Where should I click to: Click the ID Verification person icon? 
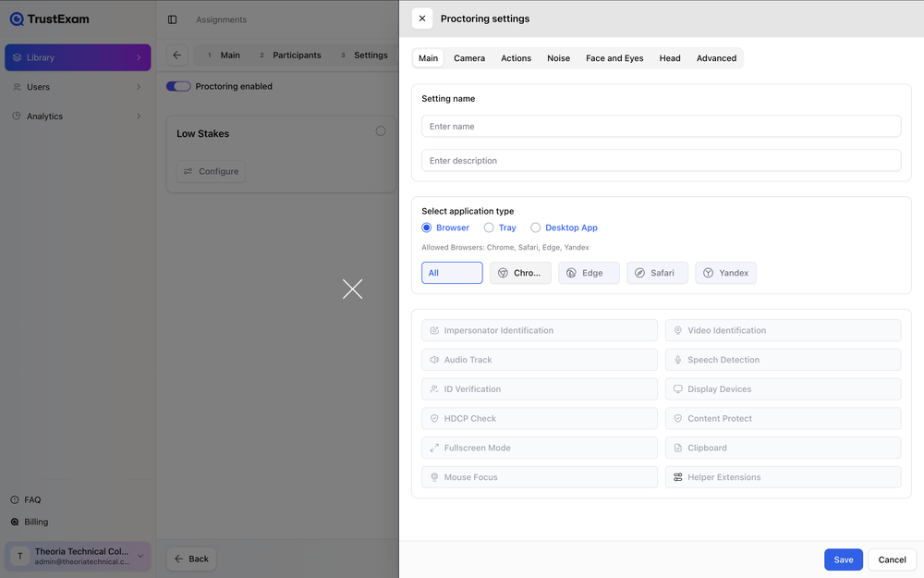click(x=434, y=389)
